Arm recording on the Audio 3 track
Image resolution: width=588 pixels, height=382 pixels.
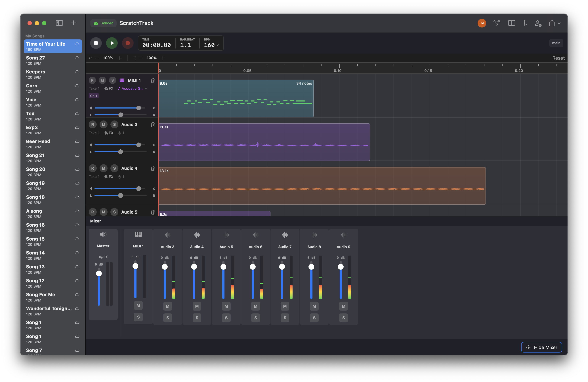pos(93,125)
